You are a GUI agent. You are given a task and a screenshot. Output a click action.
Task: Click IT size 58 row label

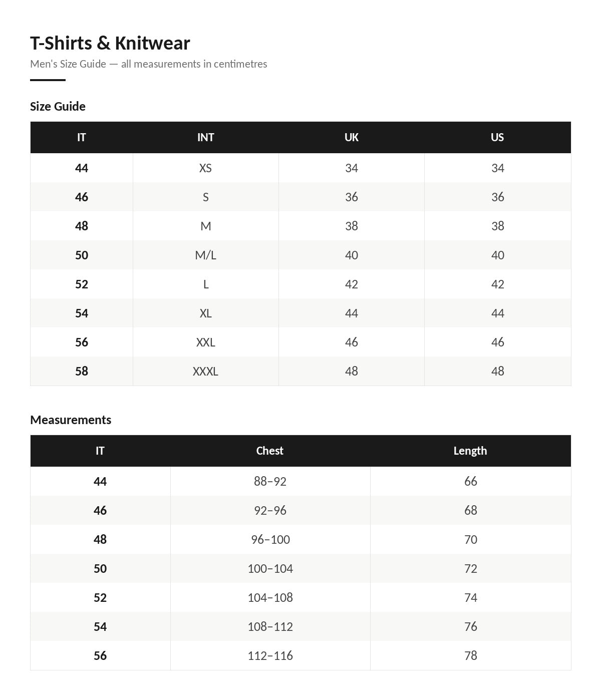pos(82,372)
